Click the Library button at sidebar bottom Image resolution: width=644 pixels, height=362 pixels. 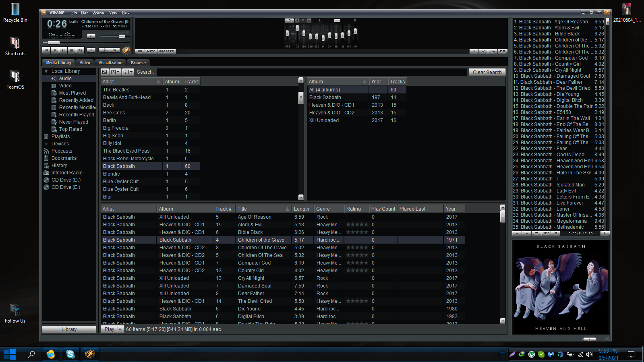pyautogui.click(x=69, y=329)
